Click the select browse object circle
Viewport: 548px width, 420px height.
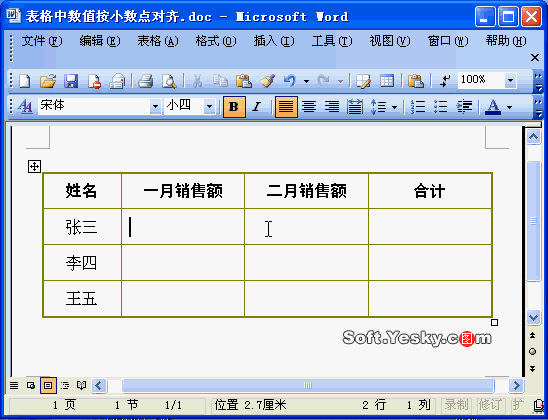[x=533, y=352]
